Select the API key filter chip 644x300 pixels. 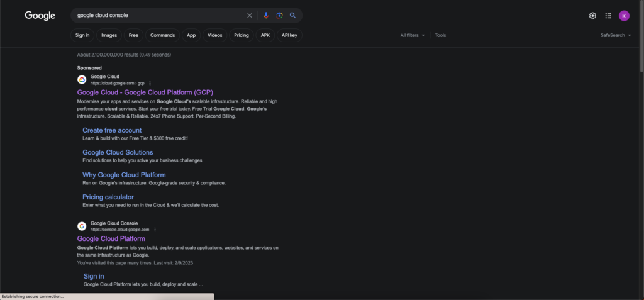click(289, 35)
